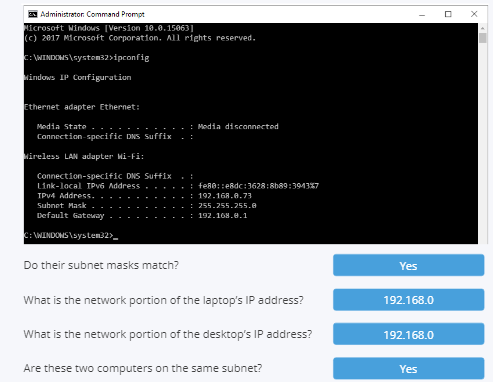Viewport: 493px width, 382px height.
Task: Click the subnet mask value 255.255.255.0
Action: coord(227,206)
